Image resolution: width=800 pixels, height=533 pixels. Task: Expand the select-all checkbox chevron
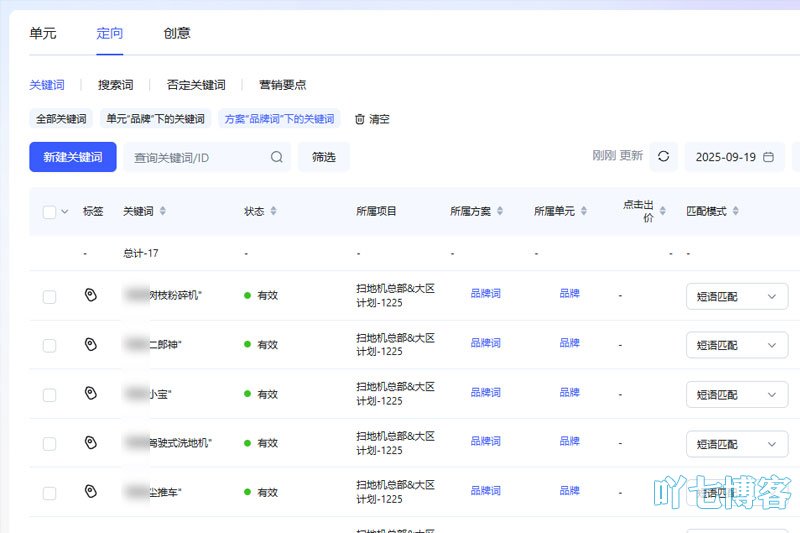pyautogui.click(x=65, y=211)
